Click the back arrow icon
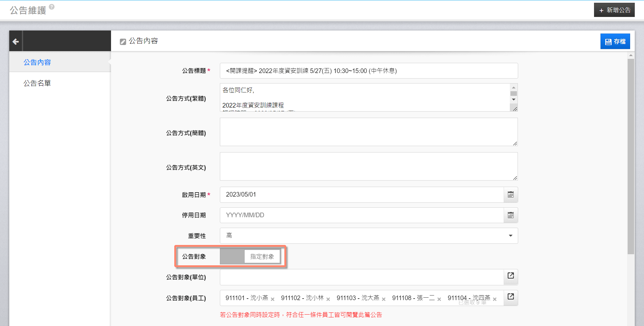 [x=16, y=42]
